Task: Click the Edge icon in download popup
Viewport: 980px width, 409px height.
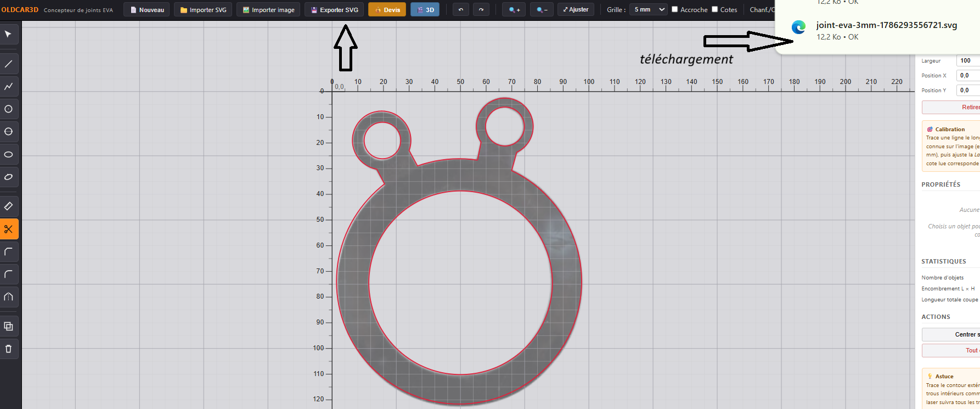Action: coord(798,27)
